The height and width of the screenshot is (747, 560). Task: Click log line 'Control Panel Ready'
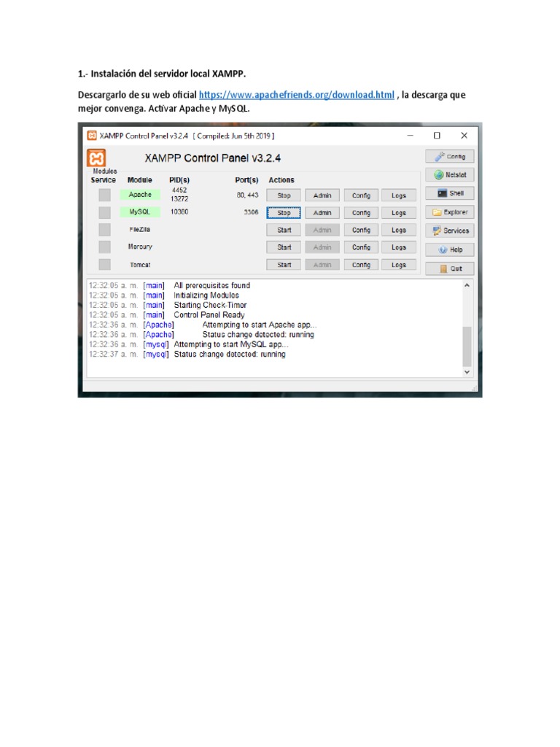point(209,315)
